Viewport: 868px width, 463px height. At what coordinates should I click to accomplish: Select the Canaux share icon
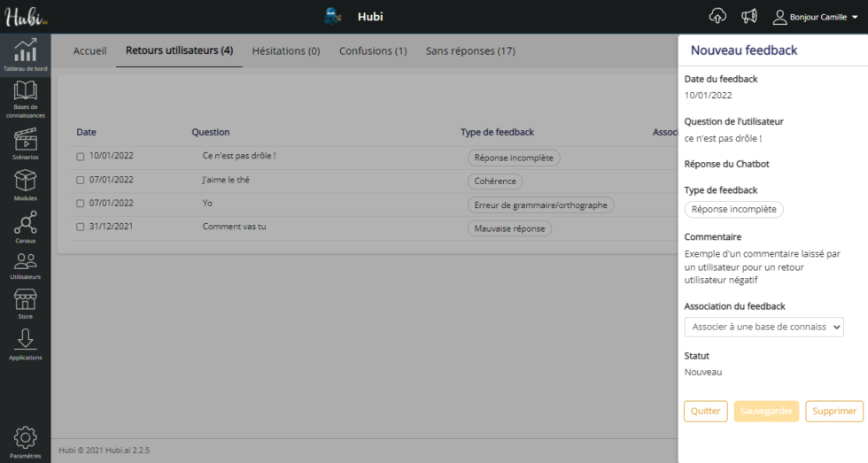(25, 222)
